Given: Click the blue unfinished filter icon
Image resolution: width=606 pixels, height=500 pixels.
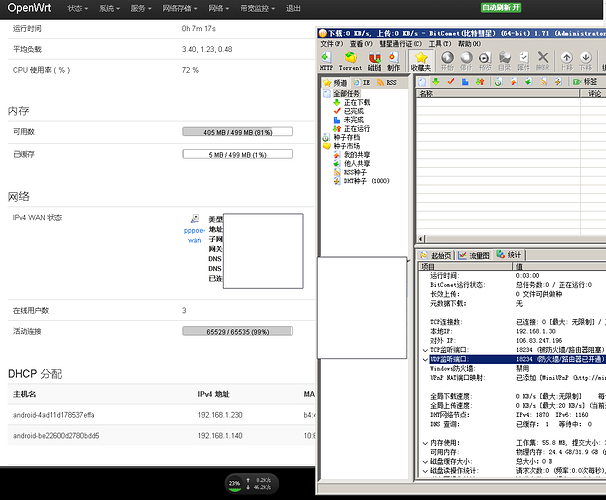Looking at the screenshot, I should [x=465, y=82].
